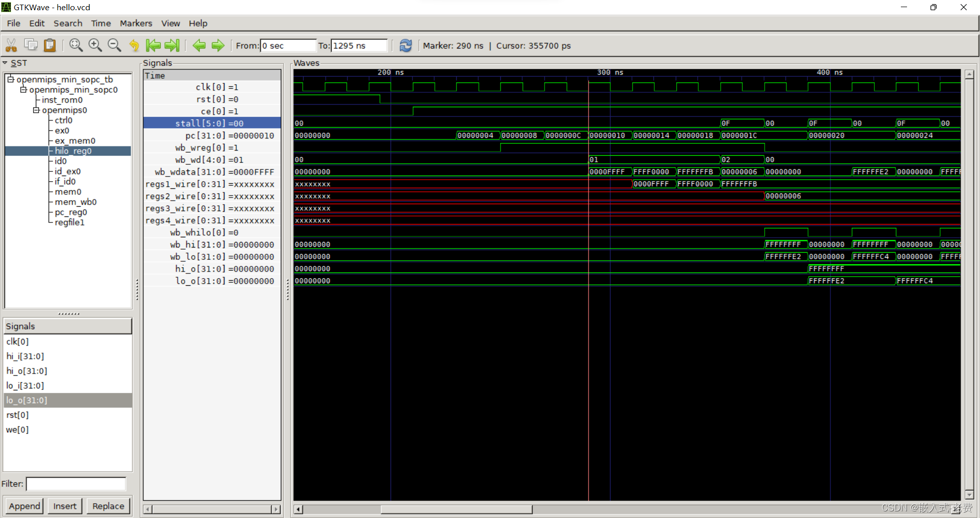Click the Paste traces clipboard icon

[x=50, y=45]
